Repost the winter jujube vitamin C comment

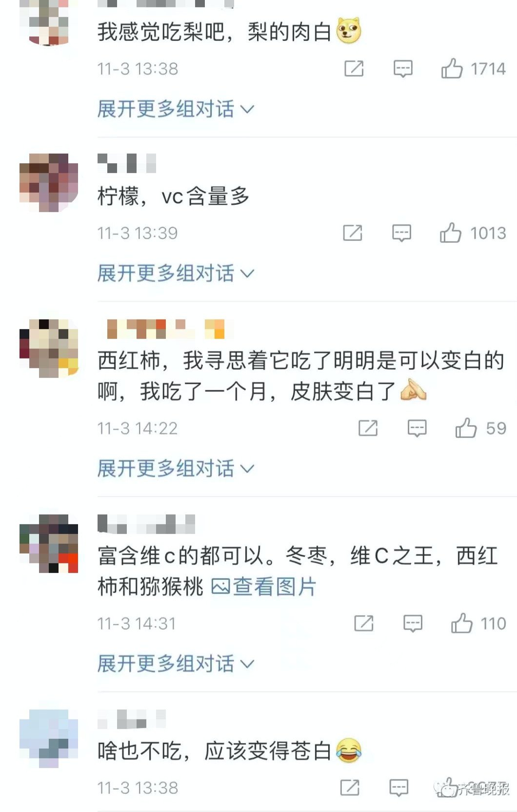point(364,623)
